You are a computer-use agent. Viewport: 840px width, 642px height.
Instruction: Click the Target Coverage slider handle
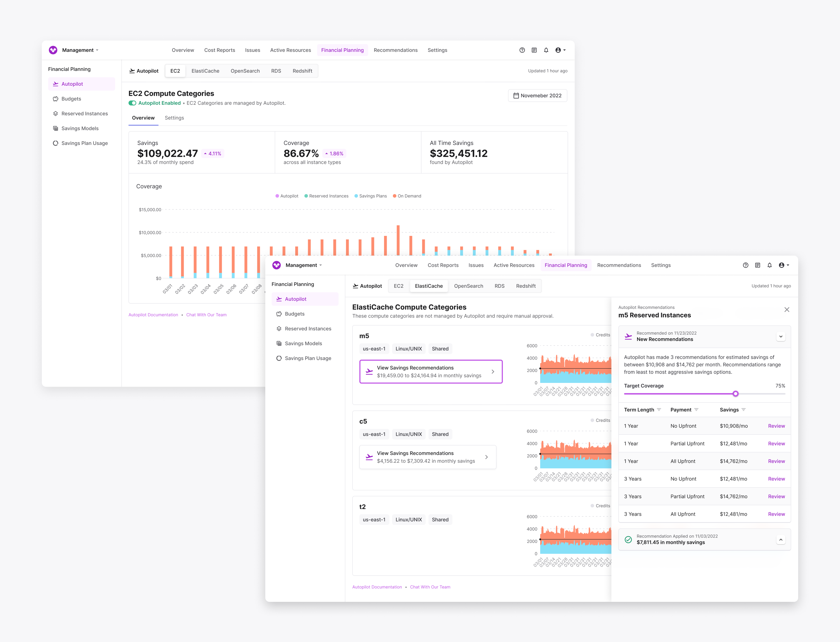pos(735,394)
